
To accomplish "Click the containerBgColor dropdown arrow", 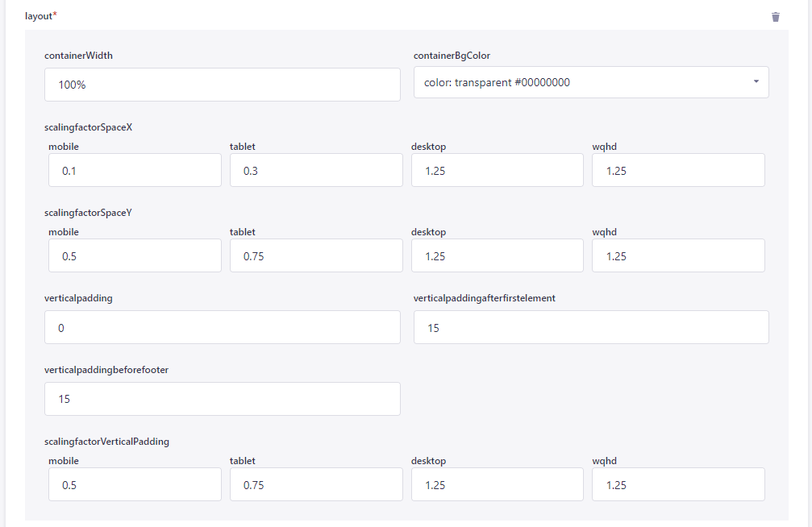I will (x=756, y=82).
